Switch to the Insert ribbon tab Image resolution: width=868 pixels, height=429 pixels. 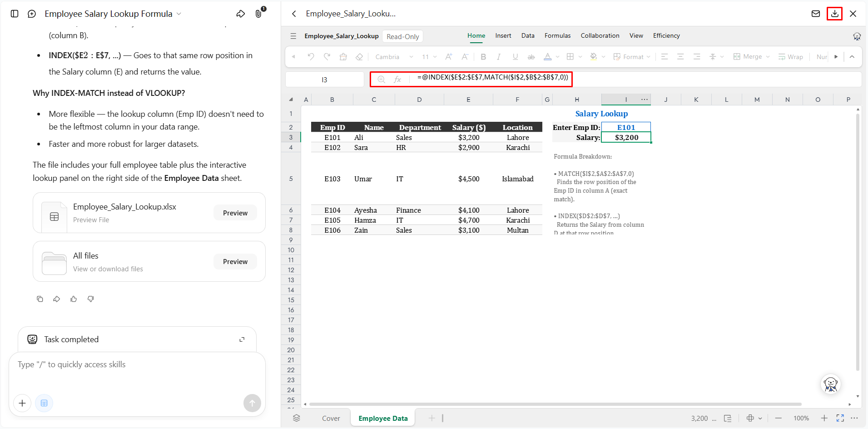503,35
